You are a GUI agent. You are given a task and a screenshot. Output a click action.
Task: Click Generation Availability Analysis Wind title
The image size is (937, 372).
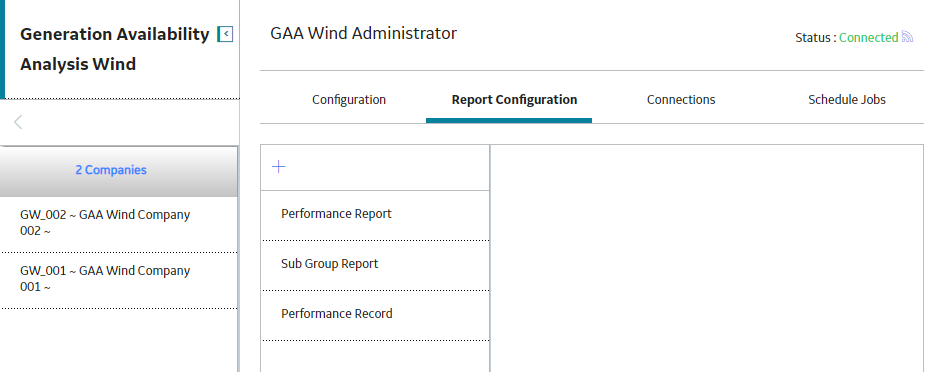point(115,49)
